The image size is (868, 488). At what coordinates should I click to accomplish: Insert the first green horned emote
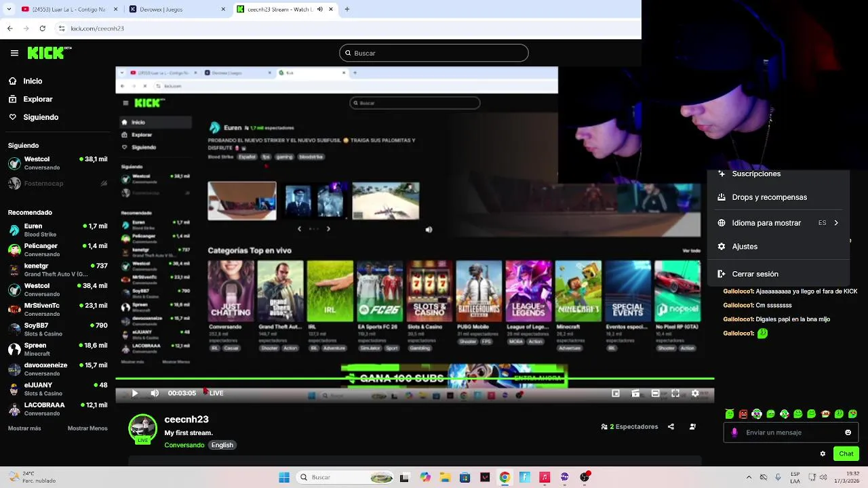pyautogui.click(x=729, y=414)
